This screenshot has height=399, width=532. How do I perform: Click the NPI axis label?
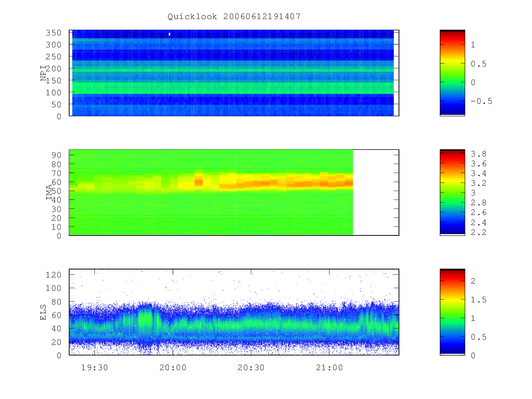tap(44, 73)
